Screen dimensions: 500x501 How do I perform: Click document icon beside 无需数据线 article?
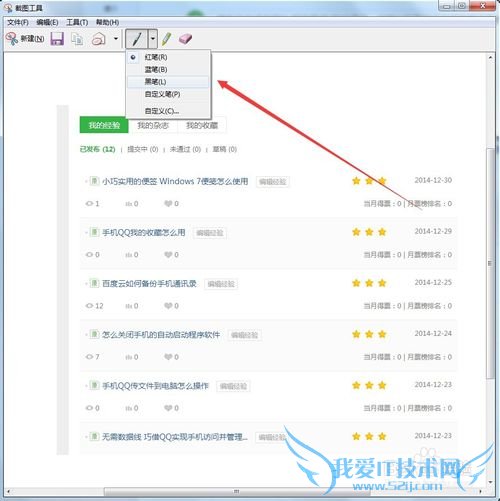[x=94, y=436]
